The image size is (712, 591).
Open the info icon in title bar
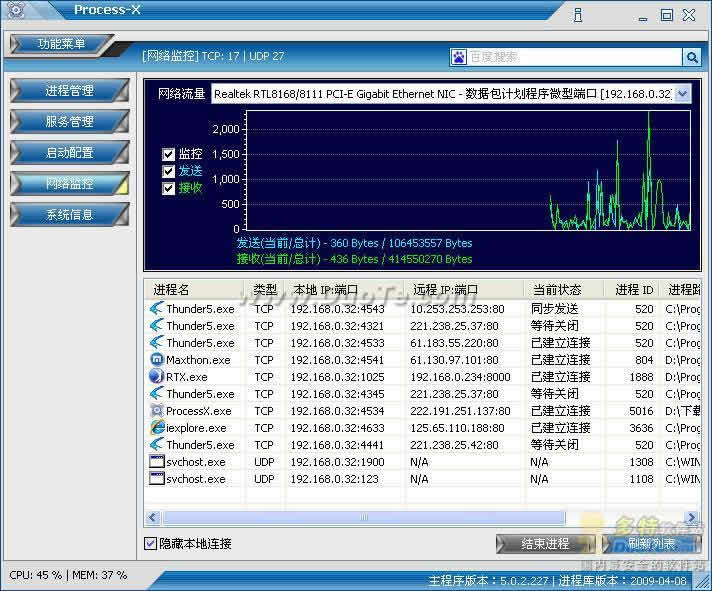coord(578,15)
